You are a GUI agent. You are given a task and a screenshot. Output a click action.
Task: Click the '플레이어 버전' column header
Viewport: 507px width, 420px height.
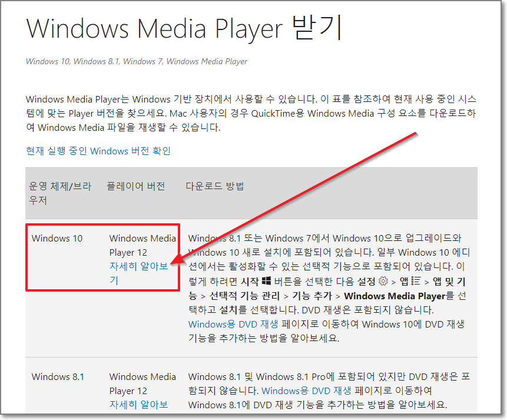click(x=136, y=186)
